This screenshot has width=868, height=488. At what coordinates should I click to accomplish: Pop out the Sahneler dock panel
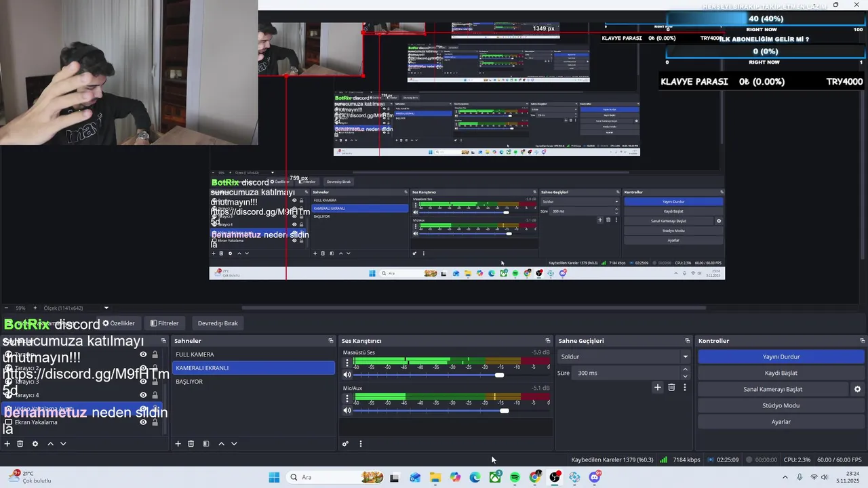(331, 341)
